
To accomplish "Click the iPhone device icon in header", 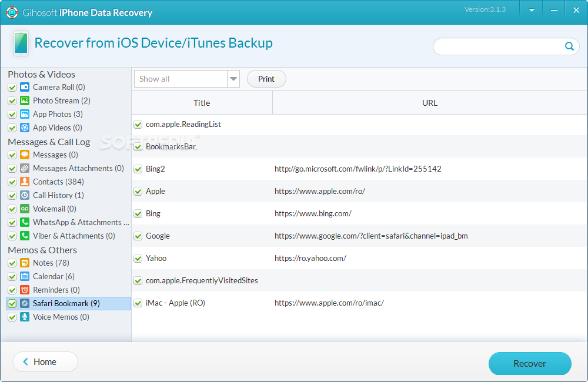I will (x=21, y=43).
